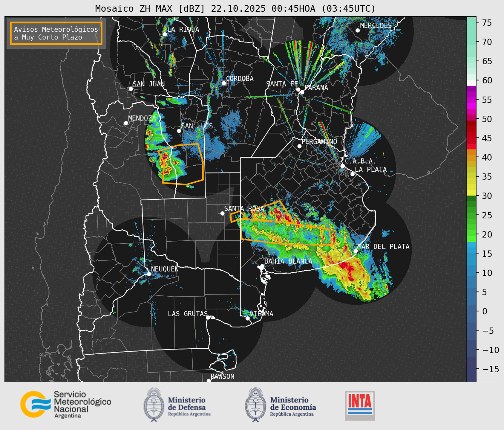This screenshot has width=504, height=430.
Task: Click the MAR DEL PLATA city marker
Action: pyautogui.click(x=355, y=251)
